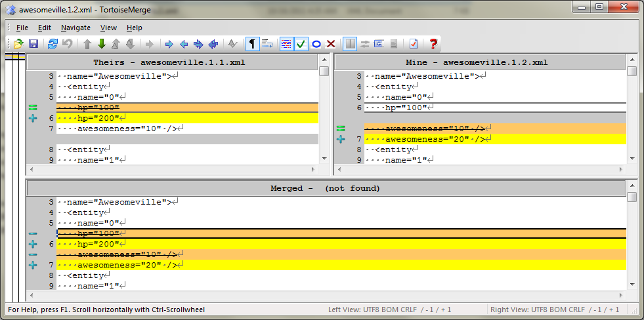
Task: Click the blue circle toolbar icon
Action: coord(316,44)
